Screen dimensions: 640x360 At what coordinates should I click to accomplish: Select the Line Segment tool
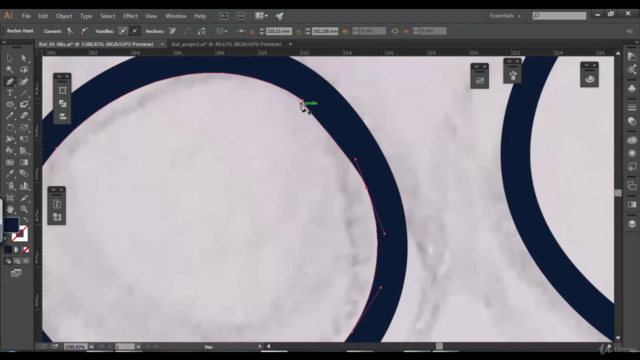24,93
